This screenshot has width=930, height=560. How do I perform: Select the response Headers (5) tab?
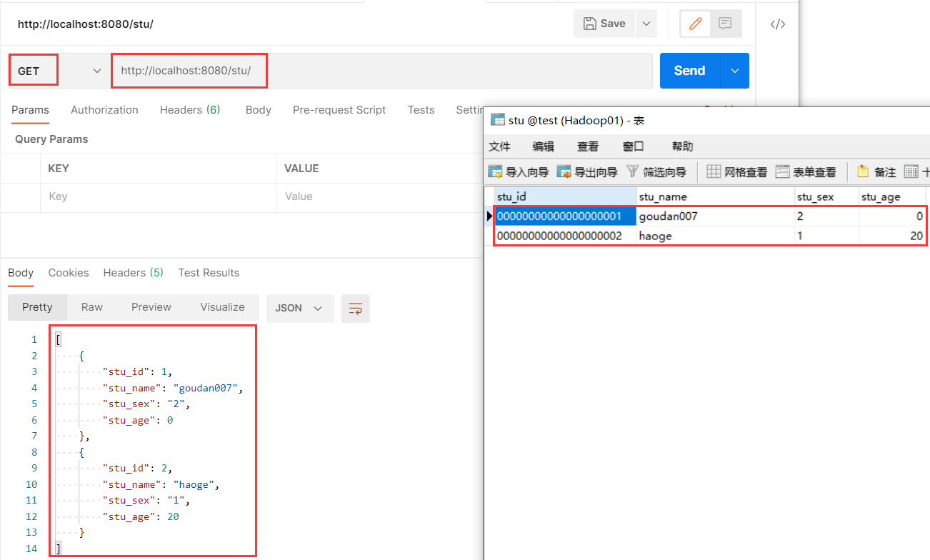coord(133,273)
